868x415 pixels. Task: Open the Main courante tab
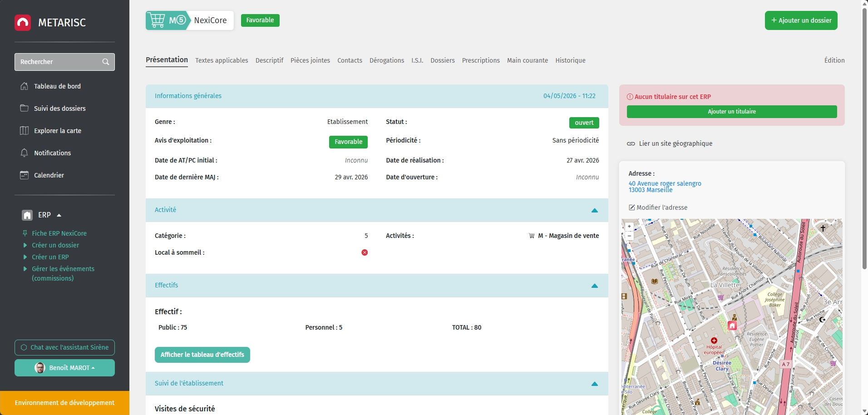pos(528,60)
